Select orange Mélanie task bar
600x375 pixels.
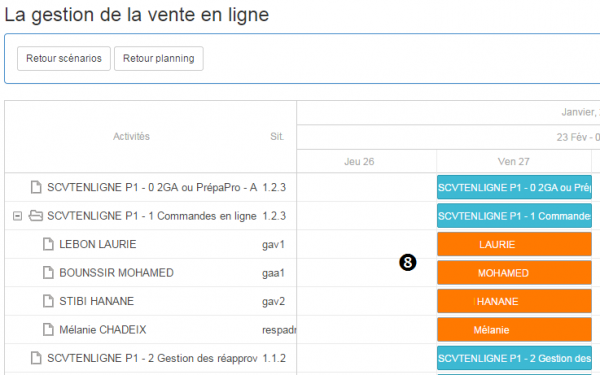pos(514,329)
